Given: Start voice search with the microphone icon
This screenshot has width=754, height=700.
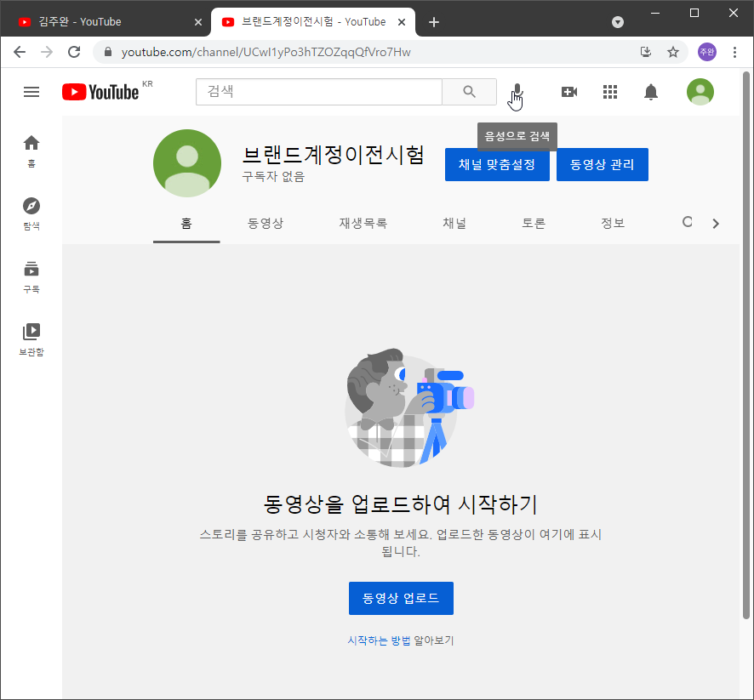Looking at the screenshot, I should tap(517, 91).
